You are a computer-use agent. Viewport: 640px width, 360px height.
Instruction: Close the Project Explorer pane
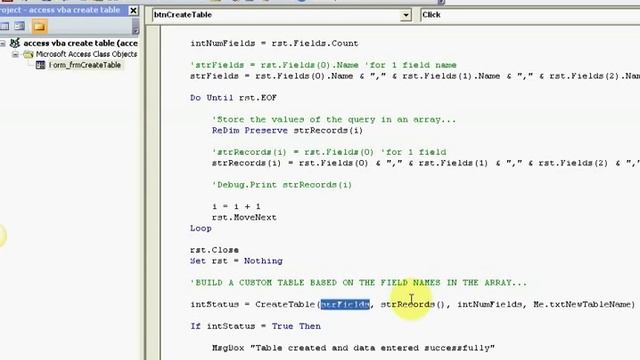click(133, 10)
